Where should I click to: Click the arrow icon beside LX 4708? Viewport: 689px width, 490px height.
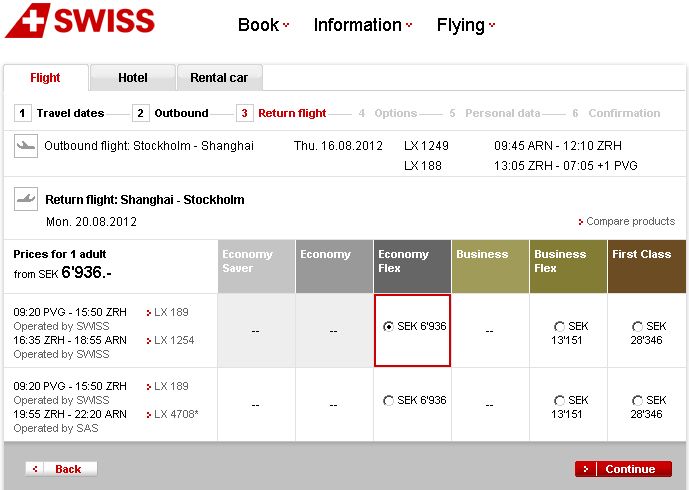point(149,414)
